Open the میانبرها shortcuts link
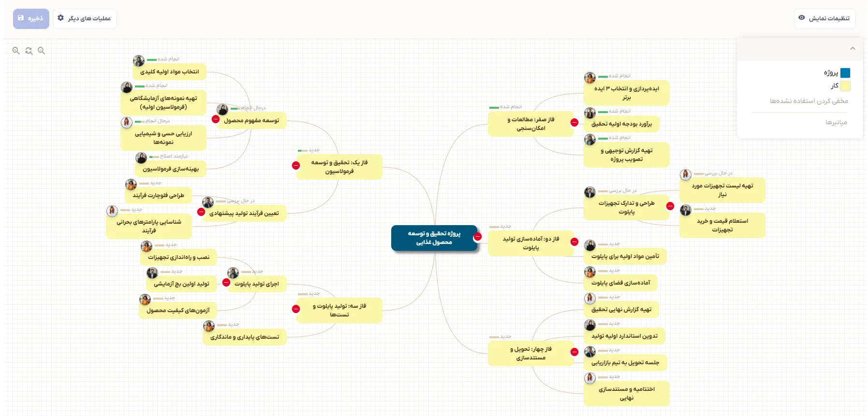Viewport: 868px width, 416px height. pyautogui.click(x=837, y=123)
